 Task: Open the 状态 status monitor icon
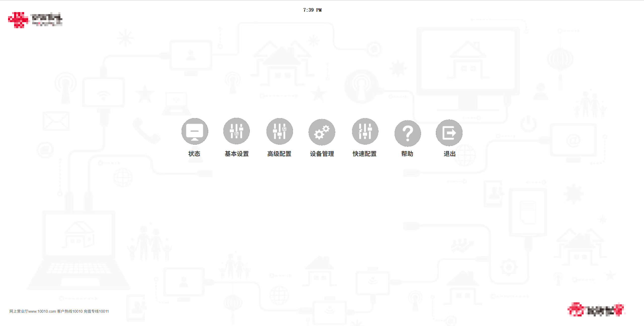click(195, 131)
